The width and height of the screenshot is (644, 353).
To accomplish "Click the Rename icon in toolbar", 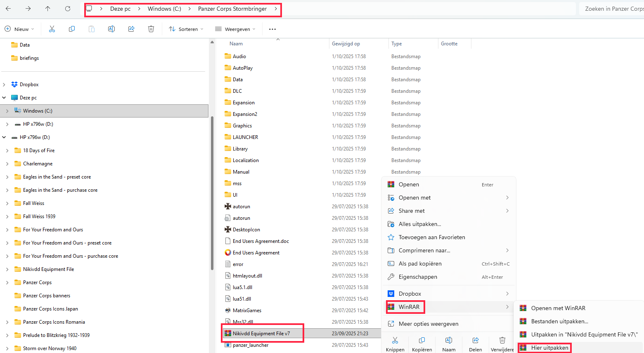I will (x=111, y=29).
